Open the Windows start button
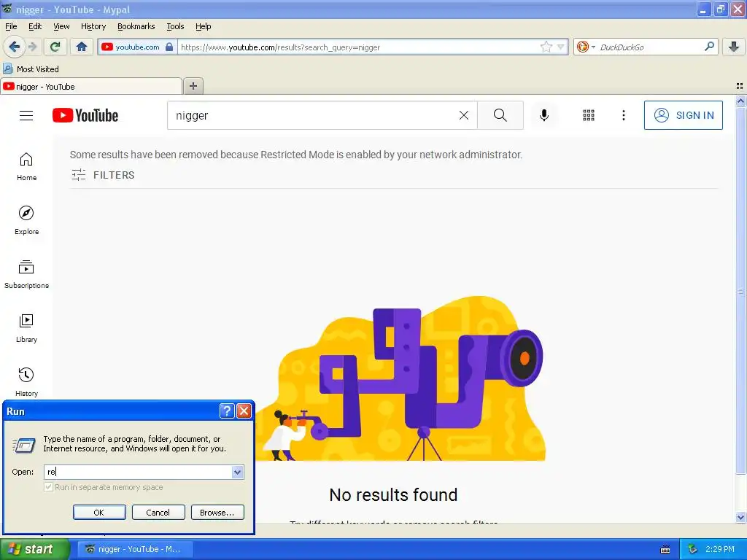 (x=35, y=549)
